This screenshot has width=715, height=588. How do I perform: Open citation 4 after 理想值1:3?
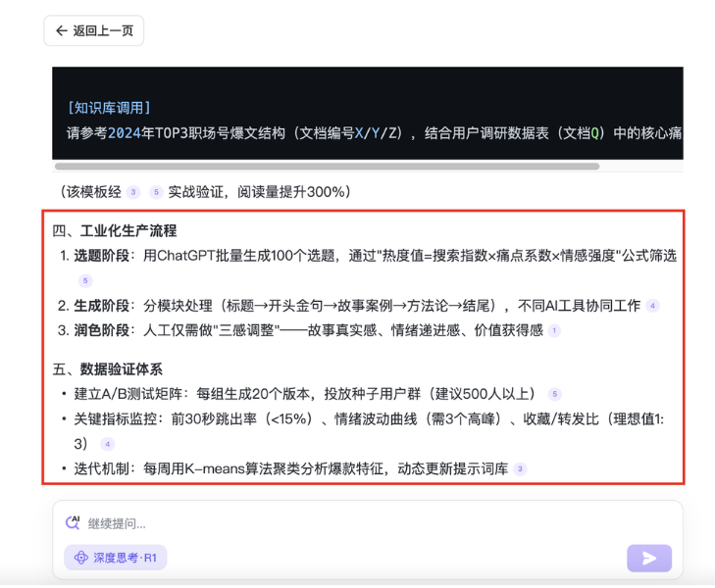107,444
